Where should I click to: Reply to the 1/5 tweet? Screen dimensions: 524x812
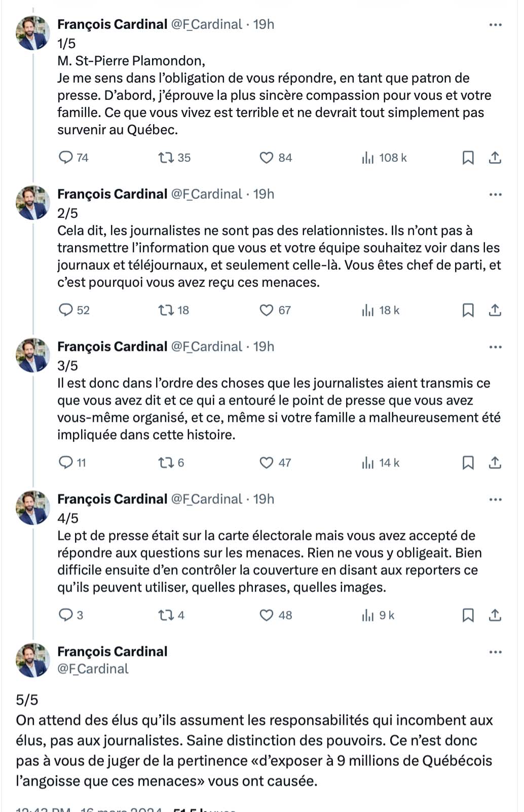click(66, 158)
